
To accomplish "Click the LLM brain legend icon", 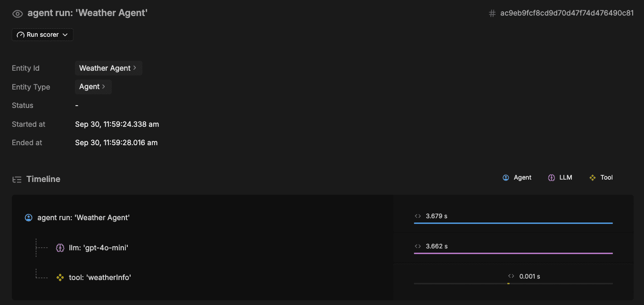I will click(552, 178).
